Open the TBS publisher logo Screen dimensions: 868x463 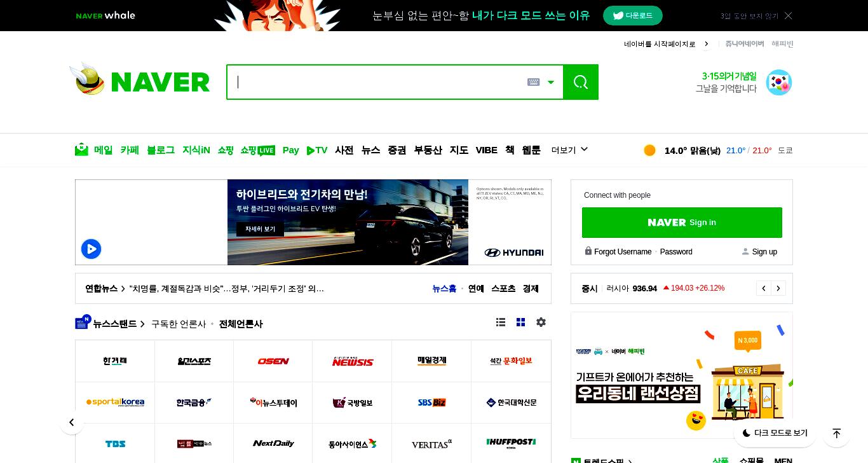pyautogui.click(x=115, y=443)
